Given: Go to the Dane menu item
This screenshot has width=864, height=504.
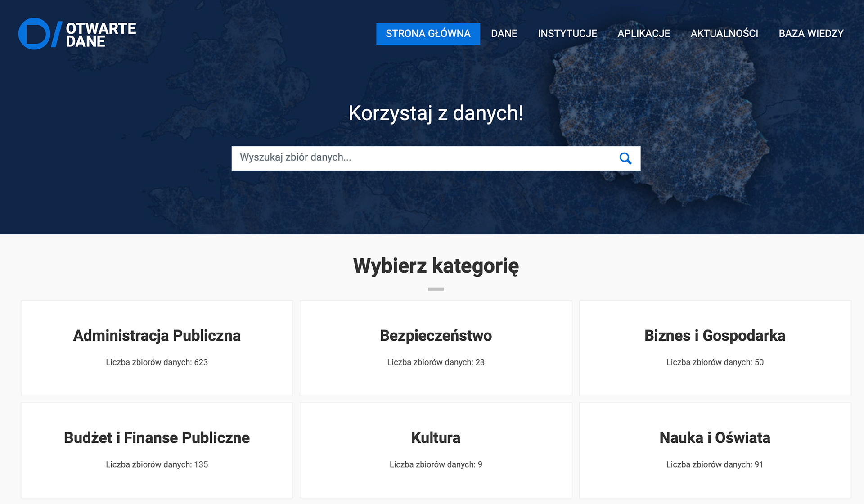Looking at the screenshot, I should pos(504,34).
